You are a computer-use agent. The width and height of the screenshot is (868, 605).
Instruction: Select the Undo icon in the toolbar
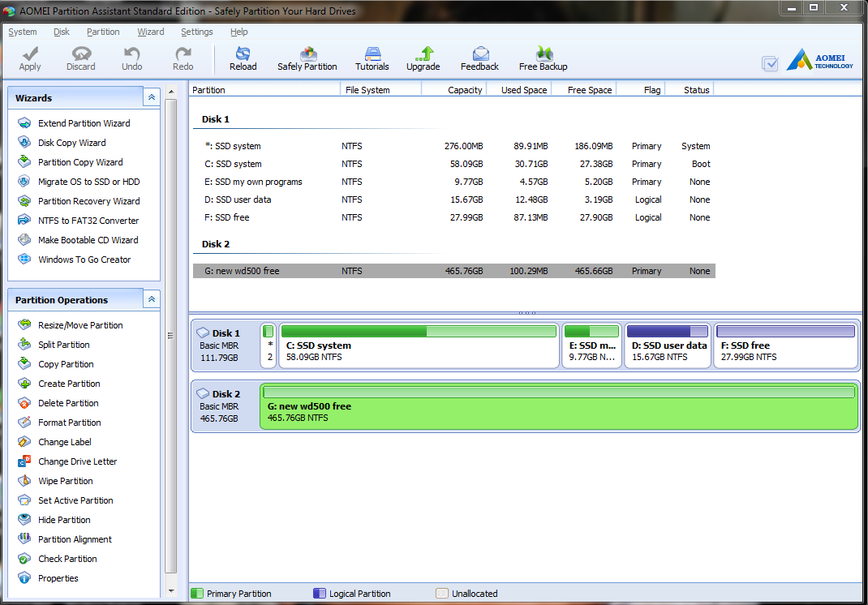[131, 58]
